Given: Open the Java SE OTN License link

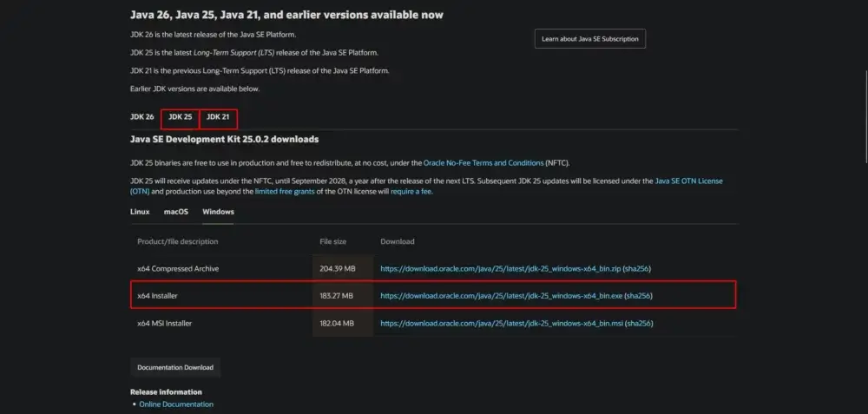Looking at the screenshot, I should tap(688, 181).
